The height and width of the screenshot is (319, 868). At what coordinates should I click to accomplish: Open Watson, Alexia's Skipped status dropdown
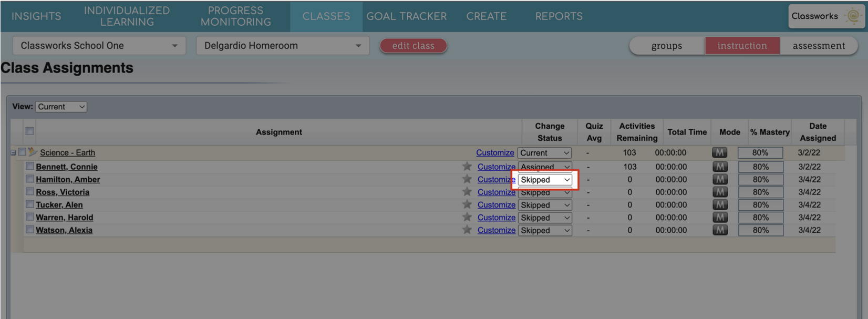[x=545, y=230]
